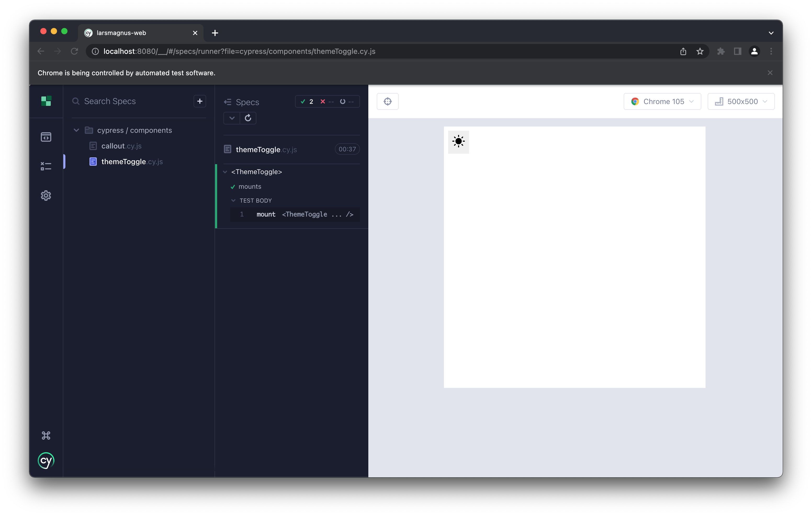The height and width of the screenshot is (516, 812).
Task: Expand the viewport size dropdown 500x500
Action: click(742, 101)
